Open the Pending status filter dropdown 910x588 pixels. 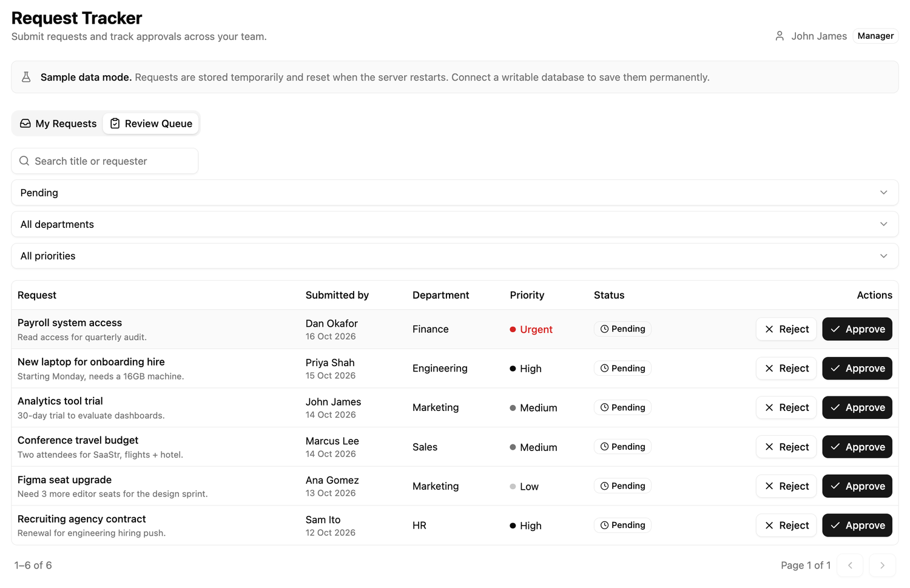pyautogui.click(x=455, y=193)
